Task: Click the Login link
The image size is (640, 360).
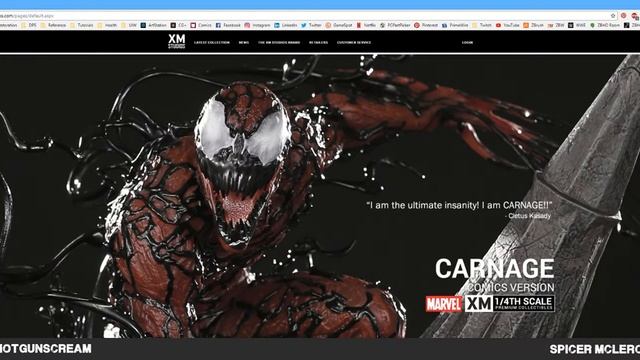Action: 467,42
